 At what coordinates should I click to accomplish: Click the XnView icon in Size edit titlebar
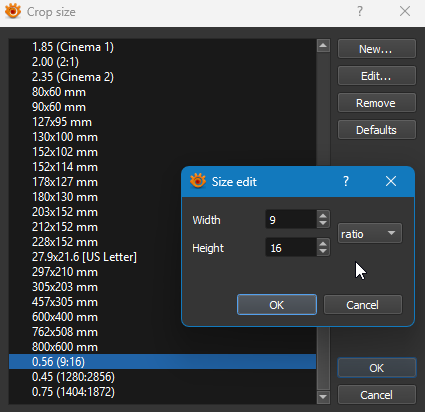(198, 181)
